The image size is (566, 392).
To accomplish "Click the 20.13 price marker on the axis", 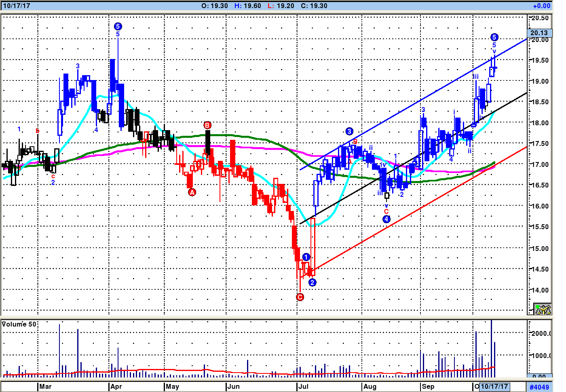I will [x=539, y=33].
